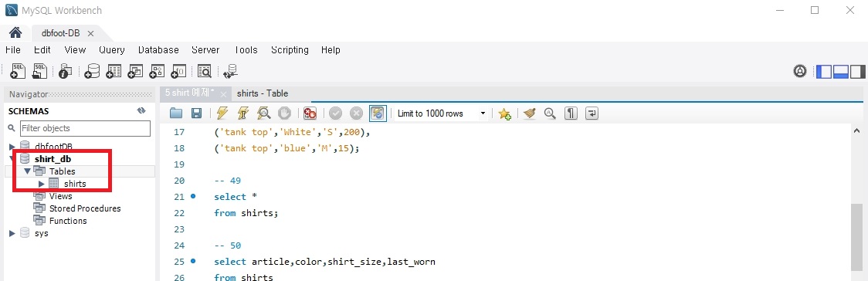
Task: Collapse the shirt_db schema arrow
Action: coord(12,159)
